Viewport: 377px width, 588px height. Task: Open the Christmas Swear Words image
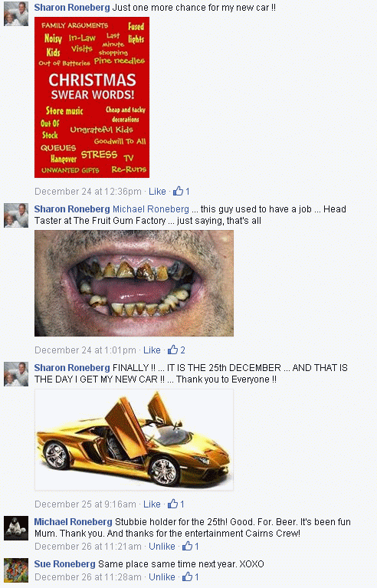pyautogui.click(x=92, y=97)
